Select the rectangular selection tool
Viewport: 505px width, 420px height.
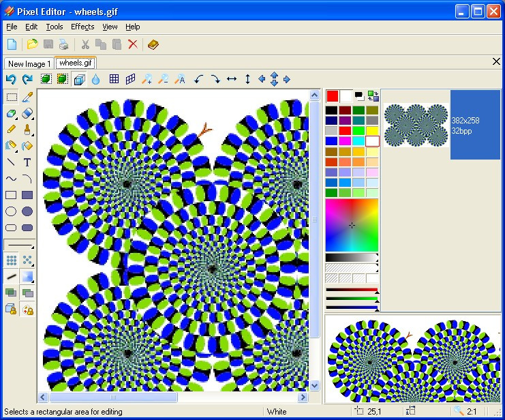(x=12, y=97)
